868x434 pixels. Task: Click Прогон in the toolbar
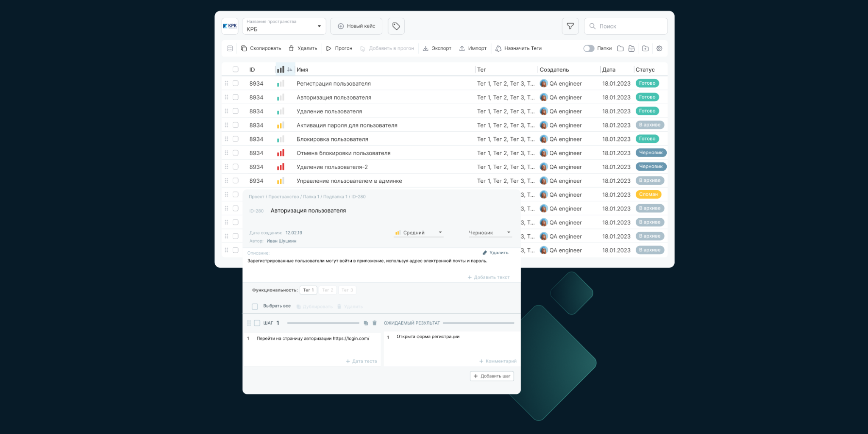pos(339,48)
